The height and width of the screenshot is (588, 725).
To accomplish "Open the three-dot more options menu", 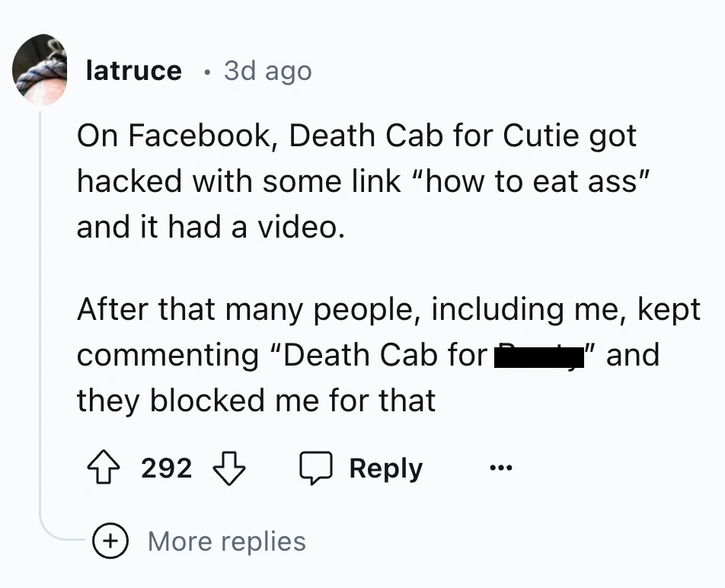I will tap(500, 468).
